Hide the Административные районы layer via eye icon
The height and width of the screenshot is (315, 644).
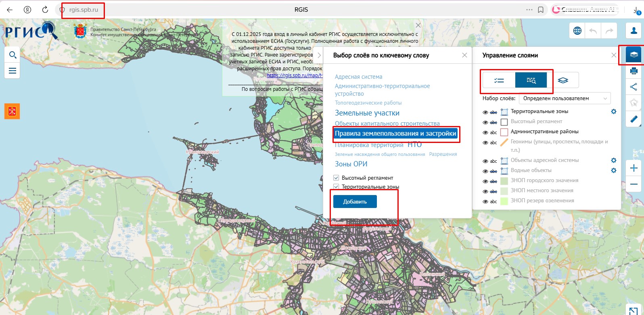(x=485, y=132)
